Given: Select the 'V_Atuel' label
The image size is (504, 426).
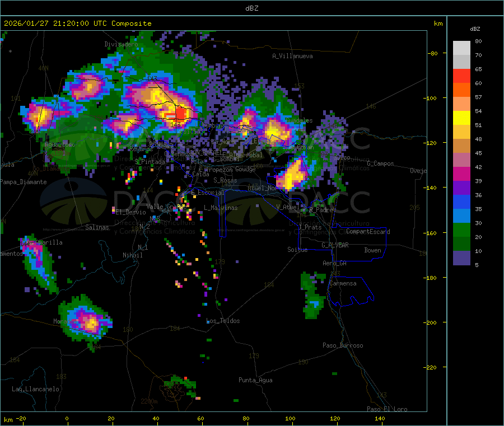Looking at the screenshot, I should [288, 207].
